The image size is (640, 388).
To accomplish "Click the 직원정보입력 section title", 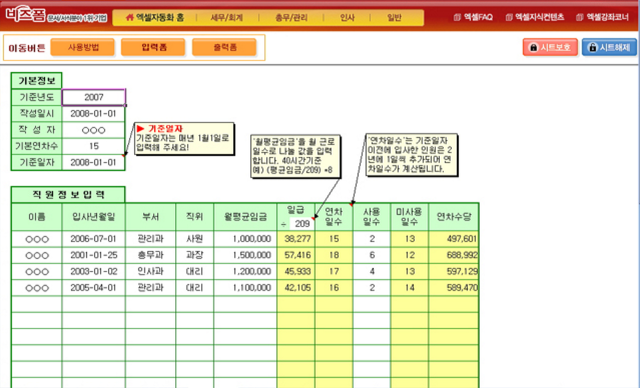I will point(68,195).
